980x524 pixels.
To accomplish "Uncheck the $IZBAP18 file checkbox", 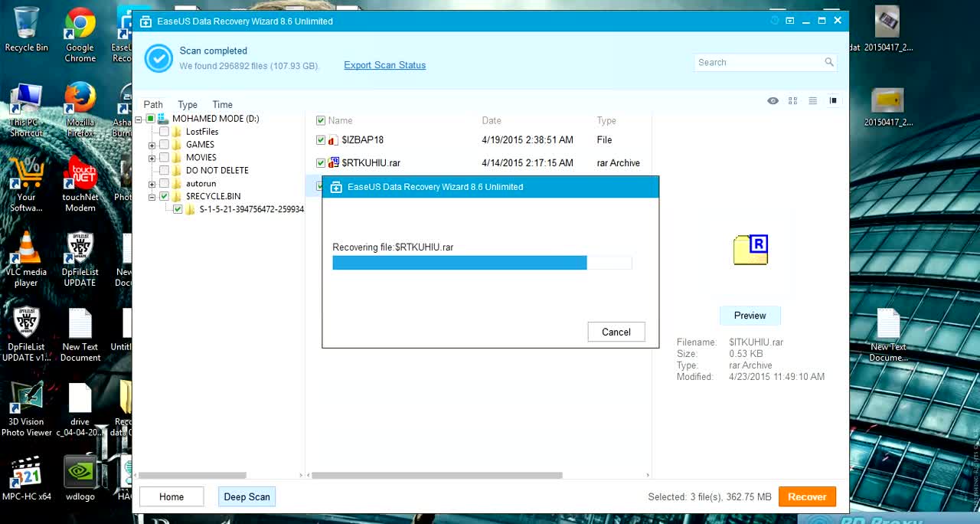I will point(321,140).
